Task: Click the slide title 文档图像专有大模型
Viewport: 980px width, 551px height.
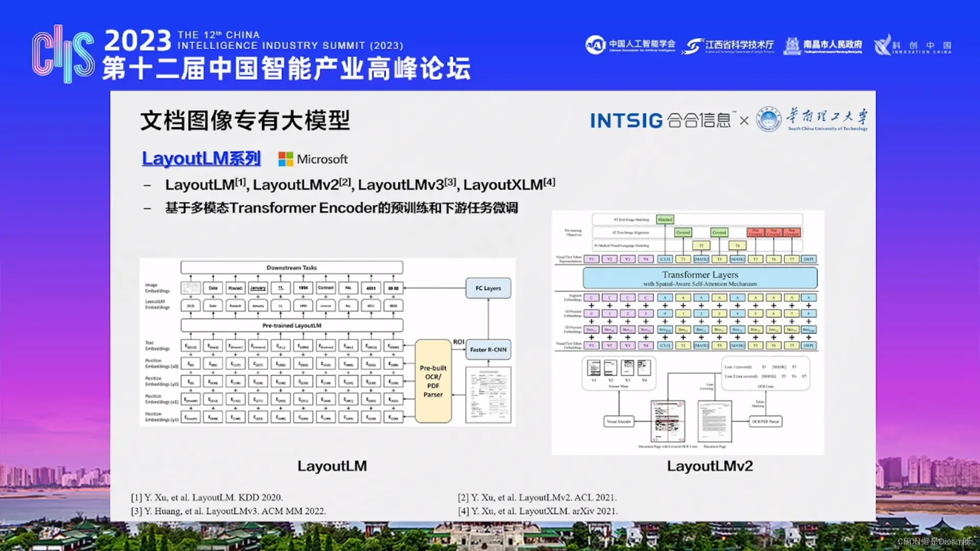Action: tap(245, 120)
